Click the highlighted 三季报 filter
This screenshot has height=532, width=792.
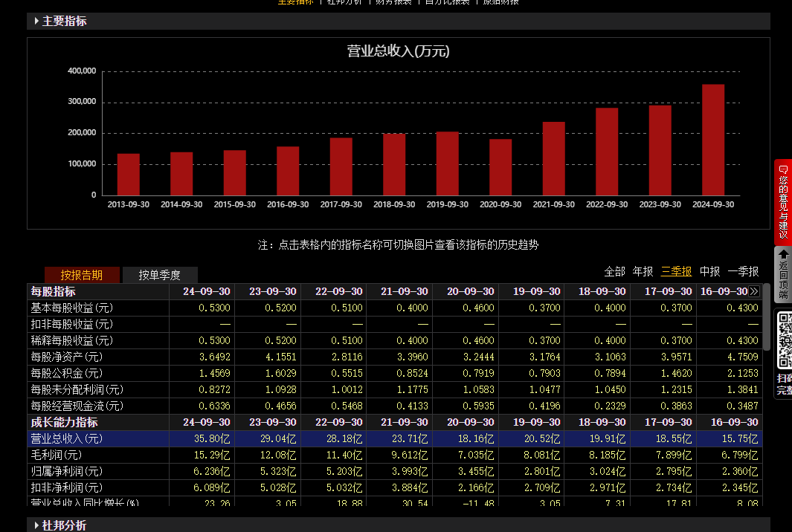pos(676,271)
